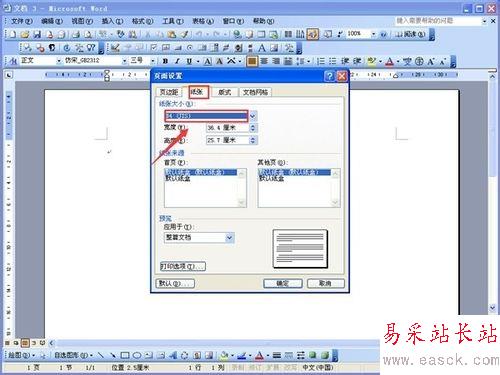Click the Save diskette icon
Viewport: 500px width, 375px height.
tap(37, 34)
